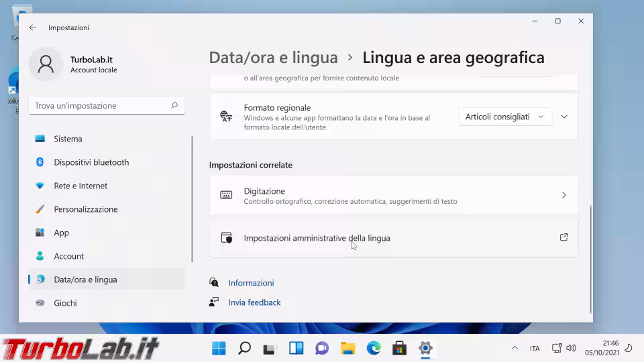Open Microsoft Store from taskbar
This screenshot has width=644, height=362.
click(399, 349)
